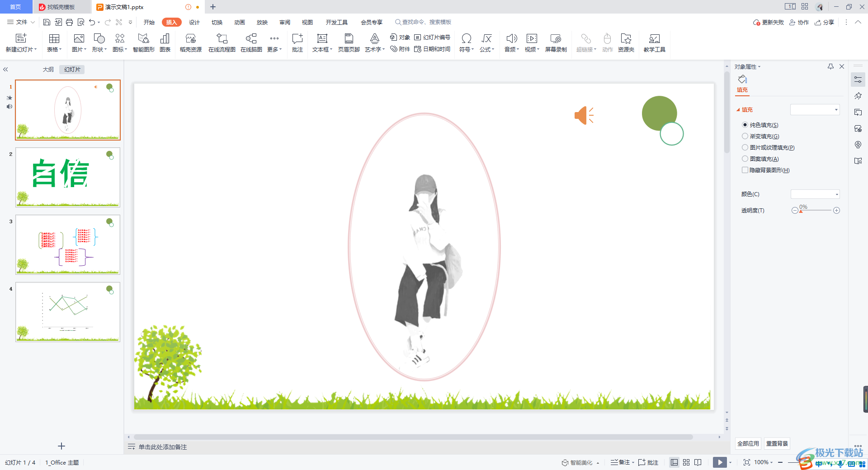Open 教学工具 teaching tools
The height and width of the screenshot is (470, 868).
click(x=654, y=43)
